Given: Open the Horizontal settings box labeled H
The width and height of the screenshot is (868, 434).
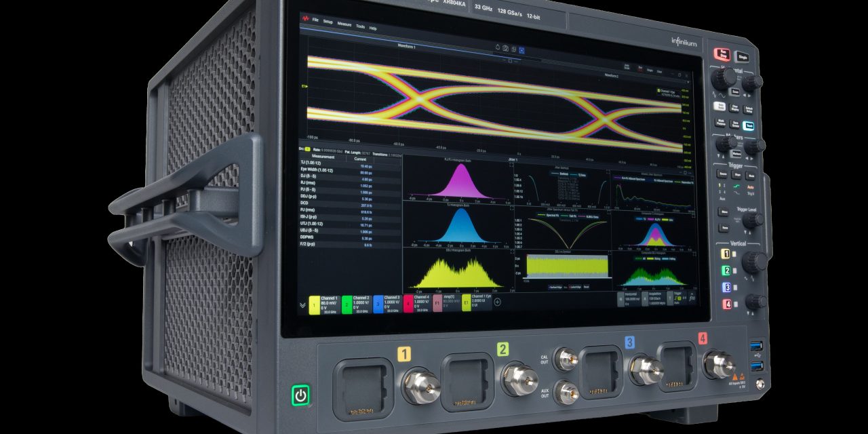Looking at the screenshot, I should pyautogui.click(x=620, y=300).
